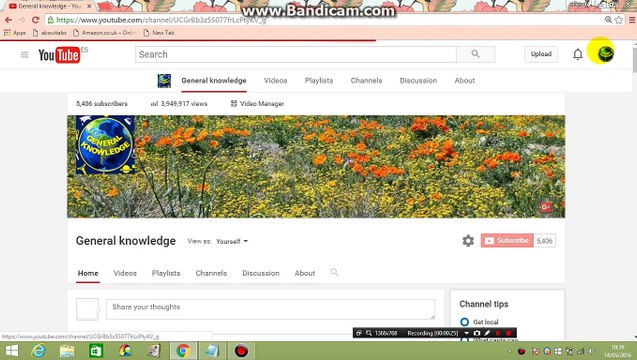
Task: Take a Bandicam screenshot with camera icon
Action: 477,333
